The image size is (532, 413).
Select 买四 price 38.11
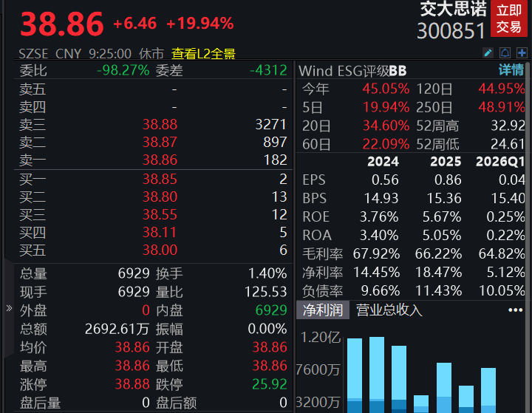[160, 233]
